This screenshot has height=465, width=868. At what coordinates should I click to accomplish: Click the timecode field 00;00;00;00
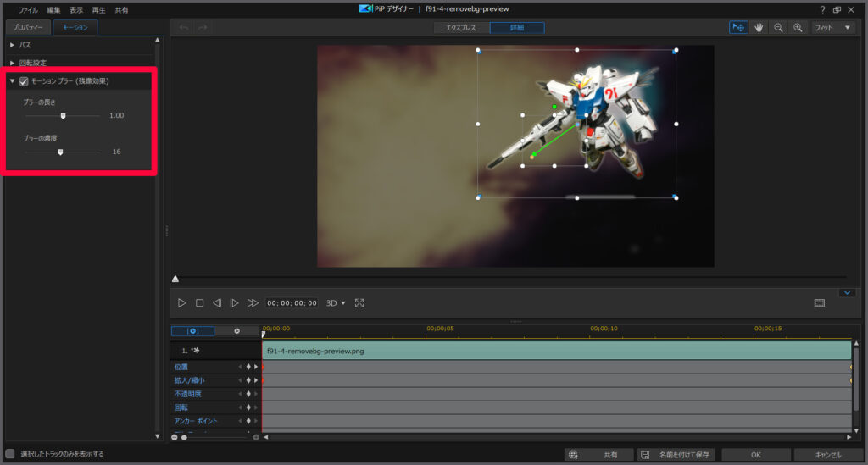pyautogui.click(x=292, y=303)
